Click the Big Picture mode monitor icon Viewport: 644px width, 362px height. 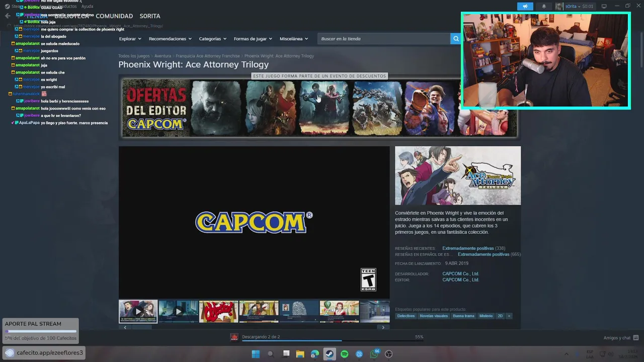coord(604,6)
